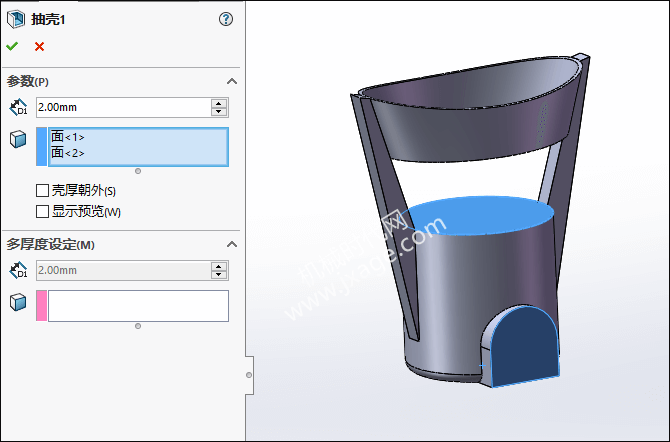Click the cube icon beside the multi-thickness faces box
The width and height of the screenshot is (670, 442).
tap(17, 301)
